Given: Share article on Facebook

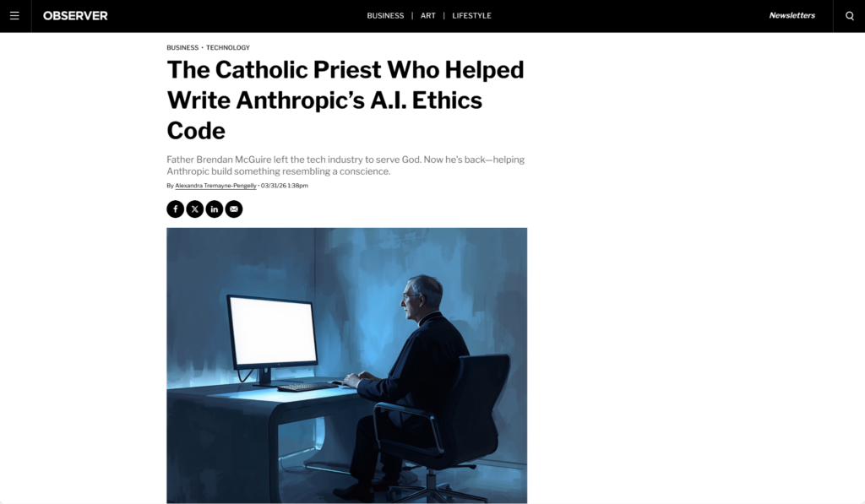Looking at the screenshot, I should pyautogui.click(x=176, y=209).
